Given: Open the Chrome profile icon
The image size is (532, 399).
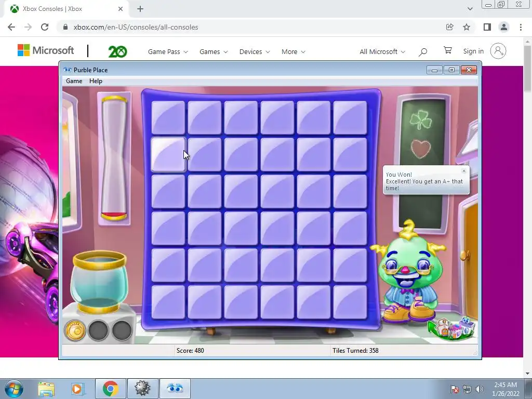Looking at the screenshot, I should (504, 27).
